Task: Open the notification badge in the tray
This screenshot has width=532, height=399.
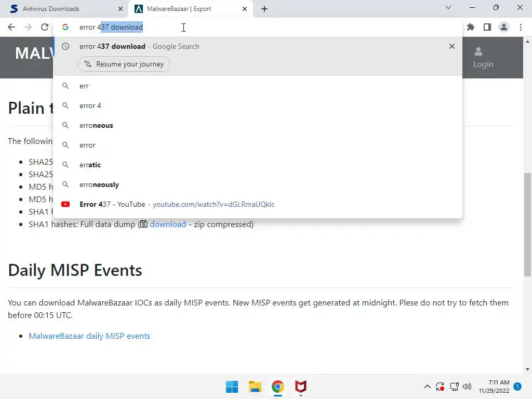Action: click(517, 387)
